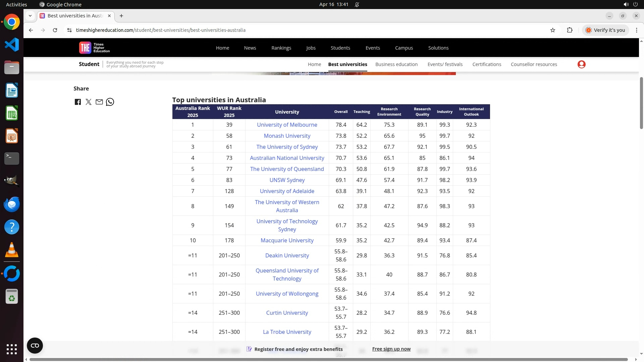Select Business education tab
Viewport: 644px width, 362px height.
[x=396, y=64]
